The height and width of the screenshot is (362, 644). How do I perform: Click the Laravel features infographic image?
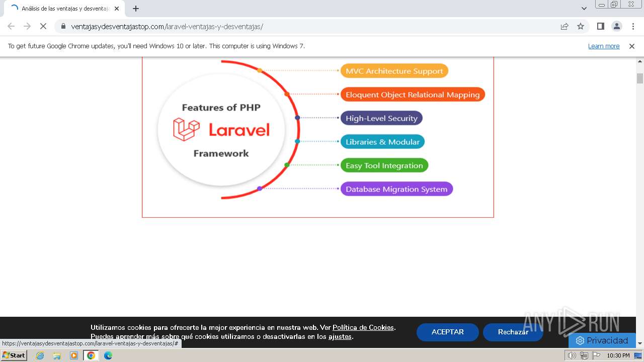(318, 137)
